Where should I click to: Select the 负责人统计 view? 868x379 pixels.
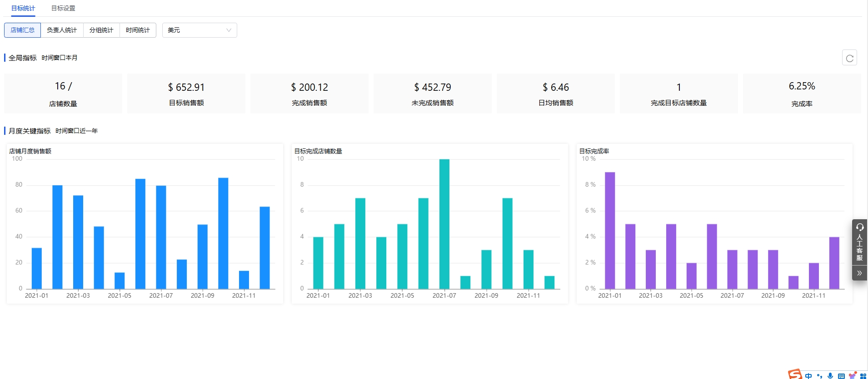point(62,30)
